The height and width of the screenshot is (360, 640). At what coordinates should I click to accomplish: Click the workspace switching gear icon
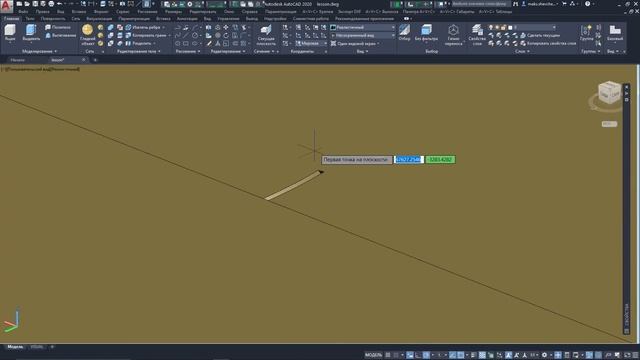[544, 355]
